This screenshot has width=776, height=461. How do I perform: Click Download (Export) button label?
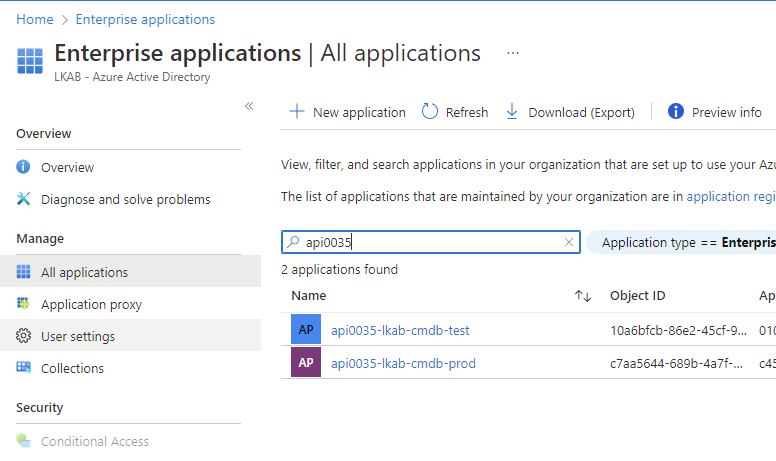[582, 113]
